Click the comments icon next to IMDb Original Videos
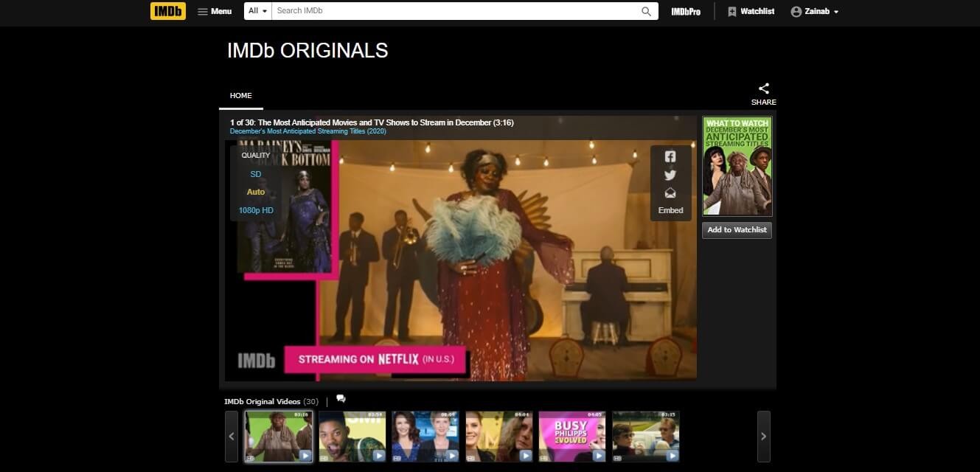The width and height of the screenshot is (980, 472). point(341,399)
